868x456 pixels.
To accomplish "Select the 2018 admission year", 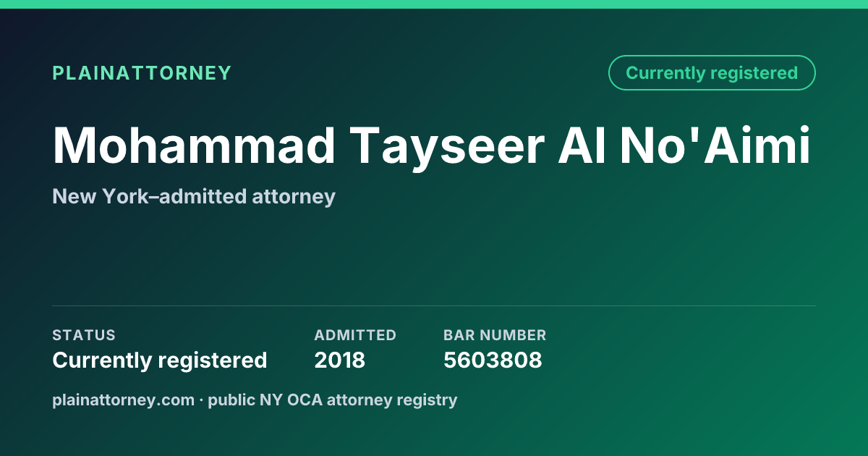I will point(340,360).
